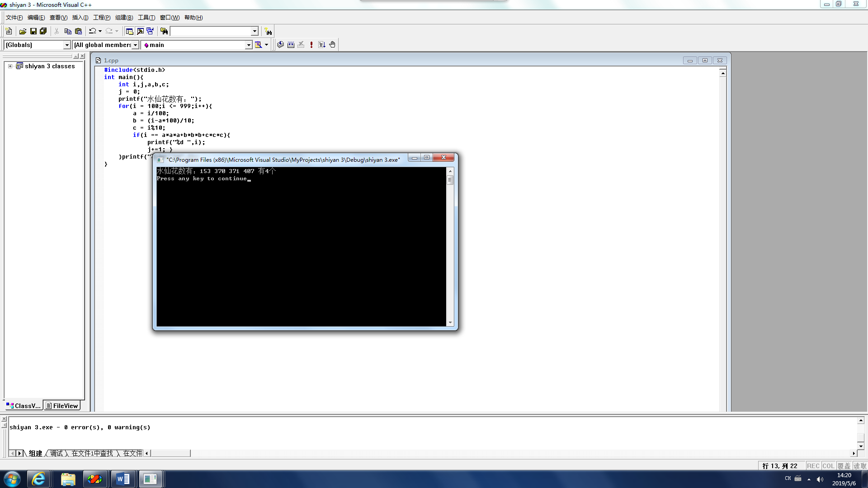Switch to the FileView tab
868x488 pixels.
point(62,406)
